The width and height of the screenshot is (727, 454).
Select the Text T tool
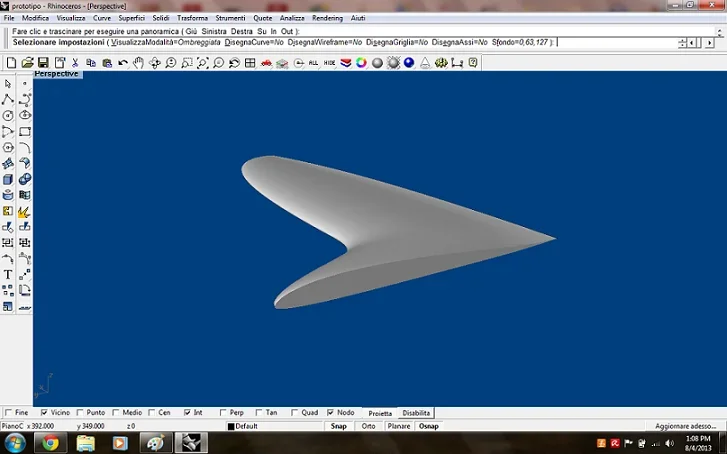point(8,275)
